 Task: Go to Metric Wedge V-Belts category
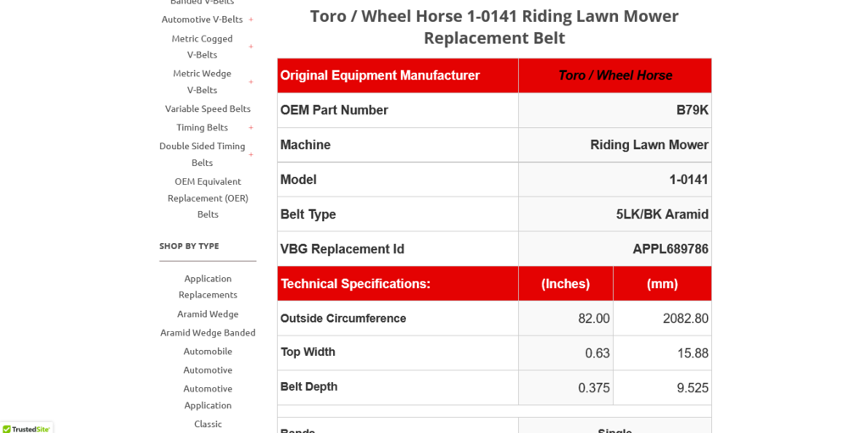(202, 81)
